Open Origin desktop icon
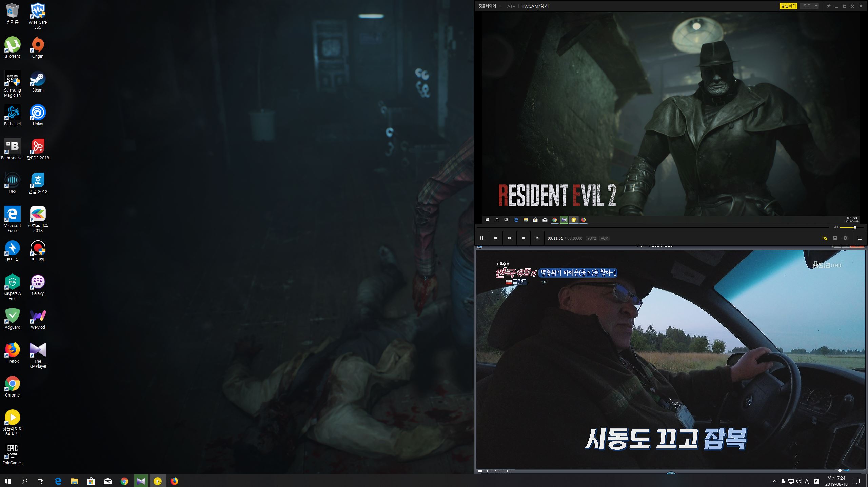The height and width of the screenshot is (487, 868). pos(38,47)
